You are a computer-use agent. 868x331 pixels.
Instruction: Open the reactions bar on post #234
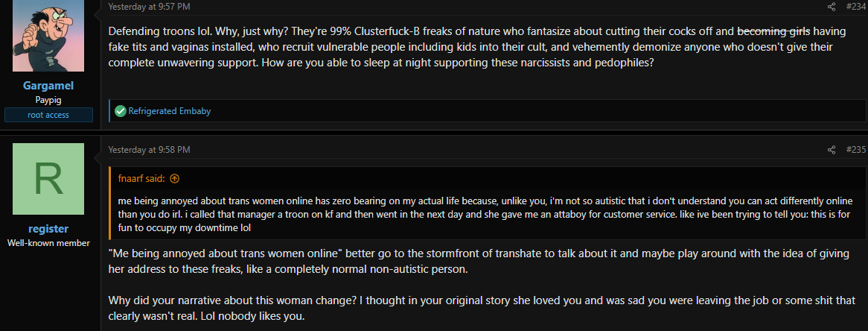pos(487,111)
